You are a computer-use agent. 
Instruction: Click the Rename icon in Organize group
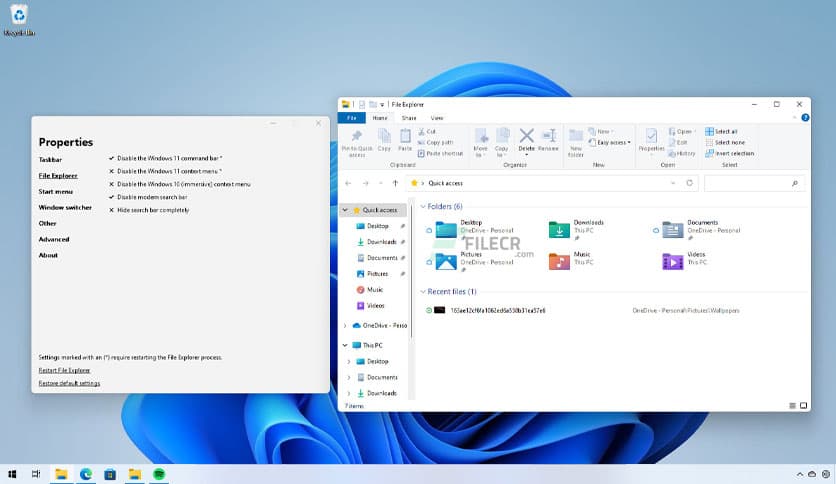pyautogui.click(x=548, y=137)
